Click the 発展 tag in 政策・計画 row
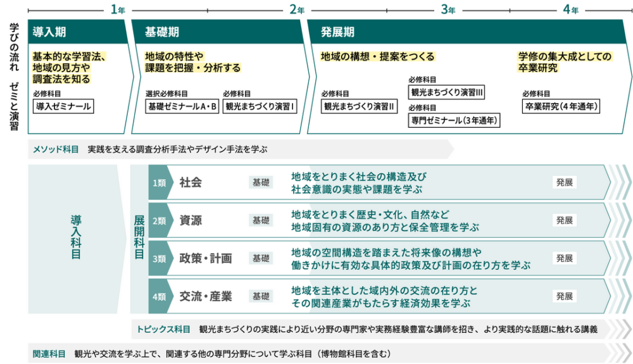Image resolution: width=633 pixels, height=364 pixels. coord(565,258)
